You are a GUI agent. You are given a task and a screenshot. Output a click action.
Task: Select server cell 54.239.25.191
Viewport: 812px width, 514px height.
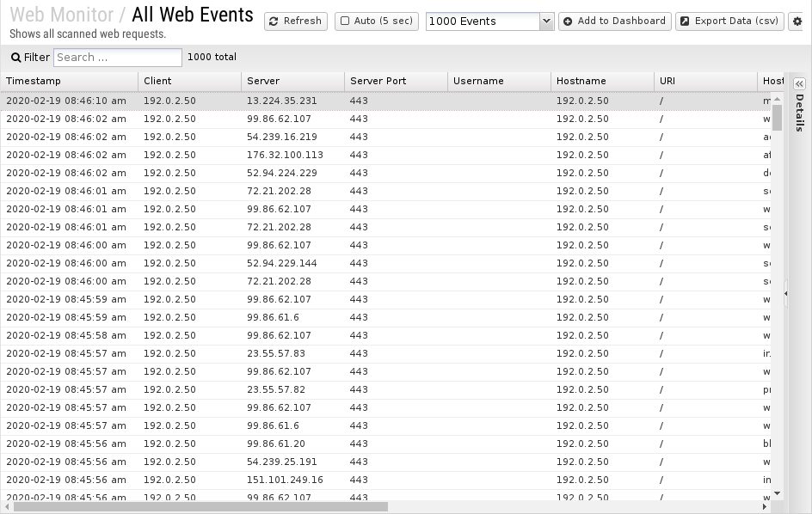coord(282,462)
